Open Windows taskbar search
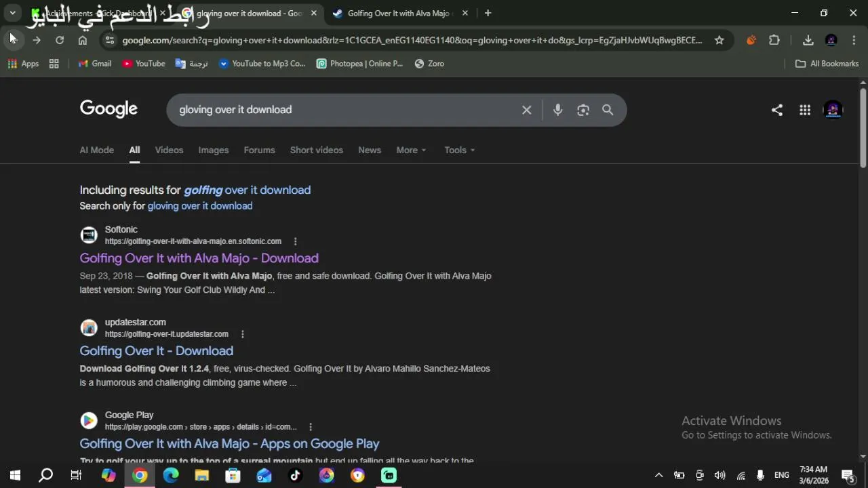The image size is (868, 488). (x=45, y=475)
